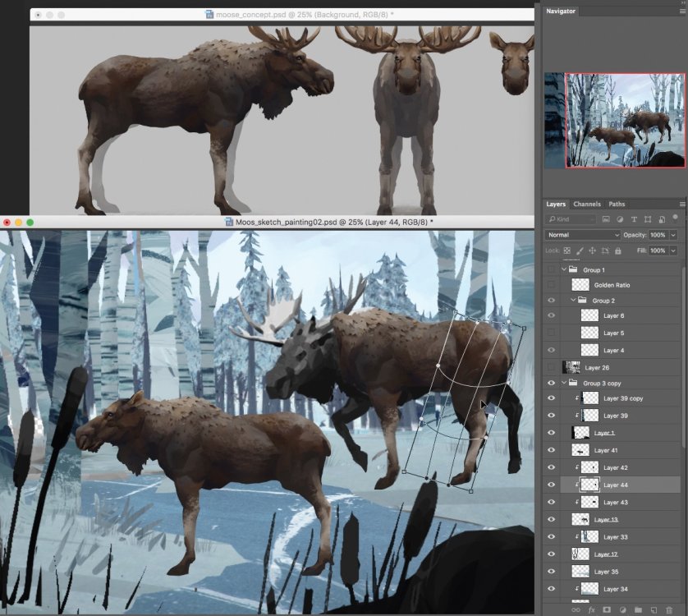Click the pixel layer filter icon
688x616 pixels.
click(606, 219)
